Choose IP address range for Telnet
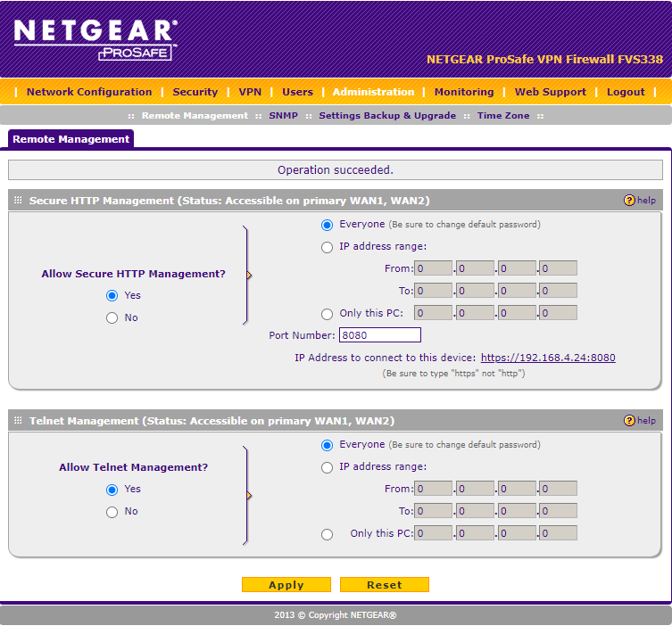The height and width of the screenshot is (626, 672). click(x=327, y=467)
